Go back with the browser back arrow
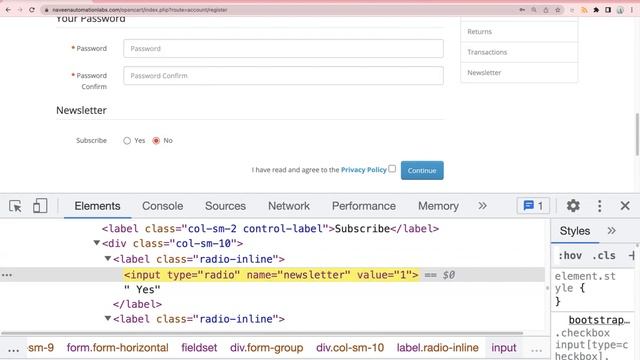The height and width of the screenshot is (360, 640). [x=8, y=9]
